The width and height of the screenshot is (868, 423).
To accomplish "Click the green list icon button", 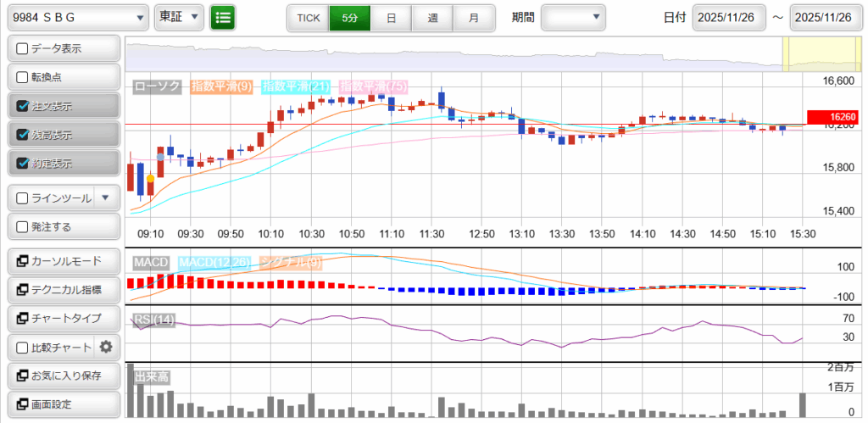I will [x=224, y=17].
